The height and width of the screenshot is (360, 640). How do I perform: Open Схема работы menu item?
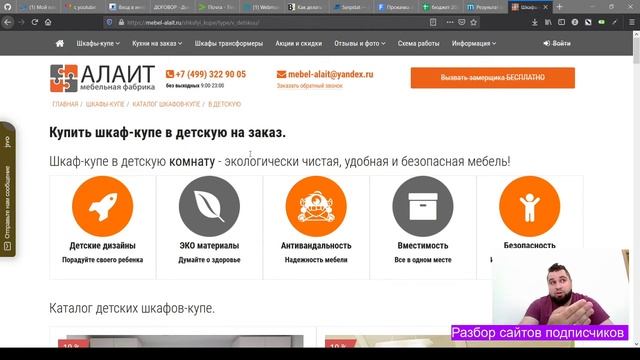tap(418, 43)
